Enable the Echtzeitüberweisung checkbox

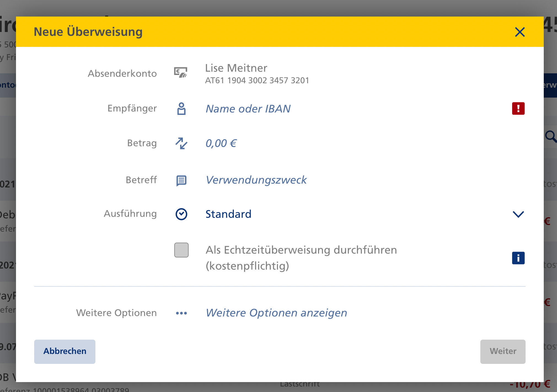[181, 250]
